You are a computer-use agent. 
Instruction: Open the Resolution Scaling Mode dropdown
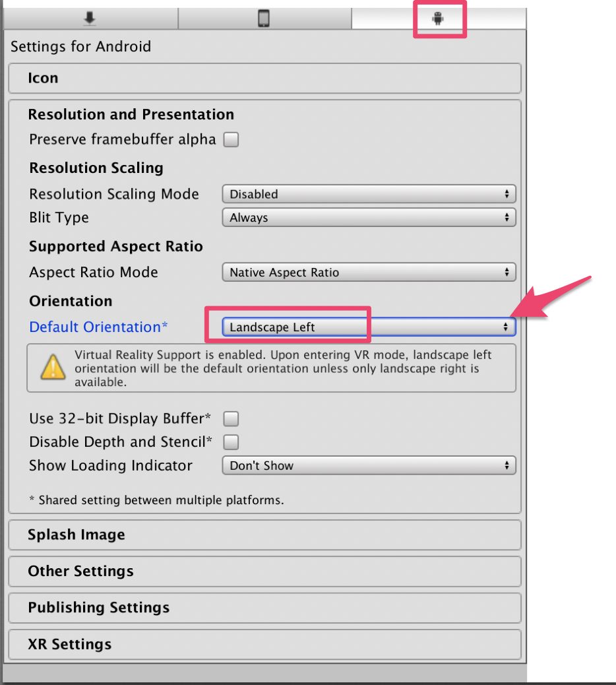tap(369, 194)
